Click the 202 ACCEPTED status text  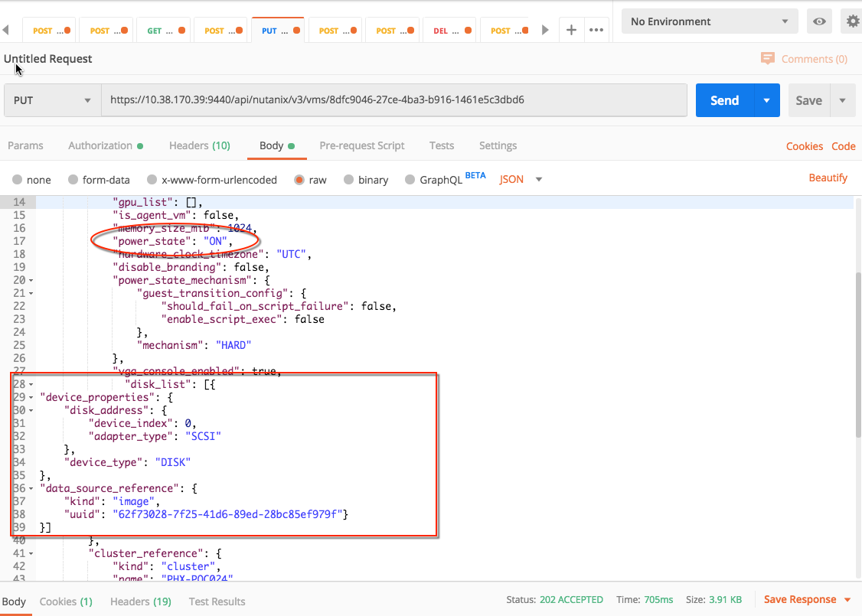click(571, 599)
